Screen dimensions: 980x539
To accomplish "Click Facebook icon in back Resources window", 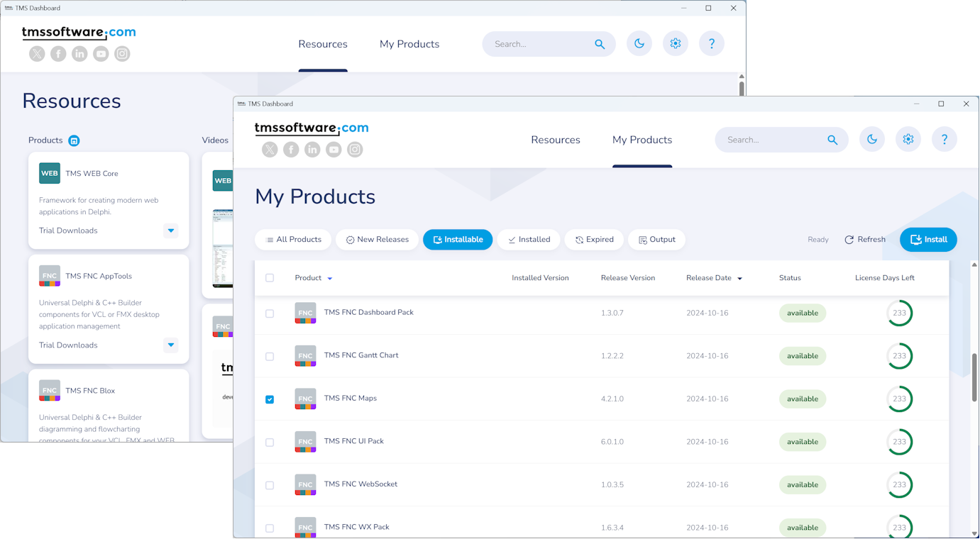I will click(58, 54).
